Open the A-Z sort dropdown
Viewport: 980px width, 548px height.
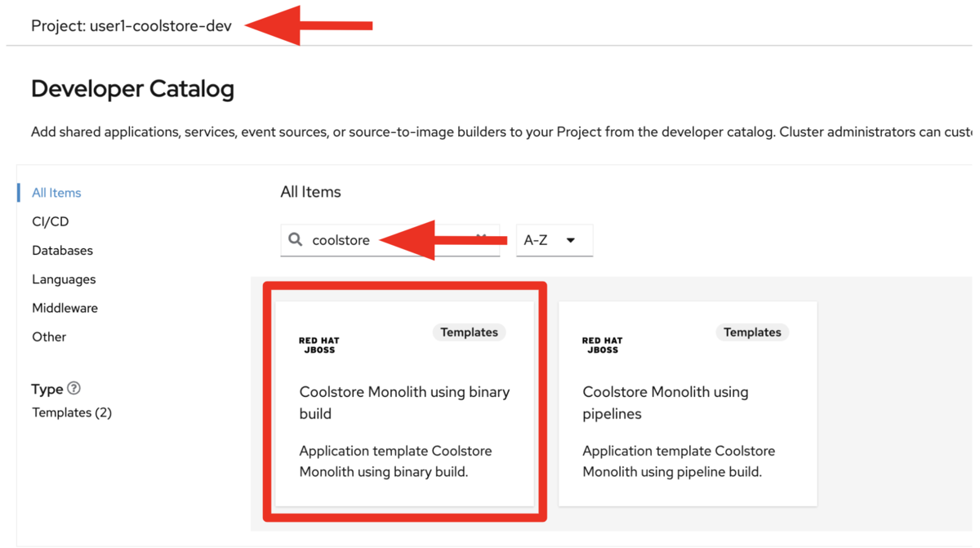(555, 240)
